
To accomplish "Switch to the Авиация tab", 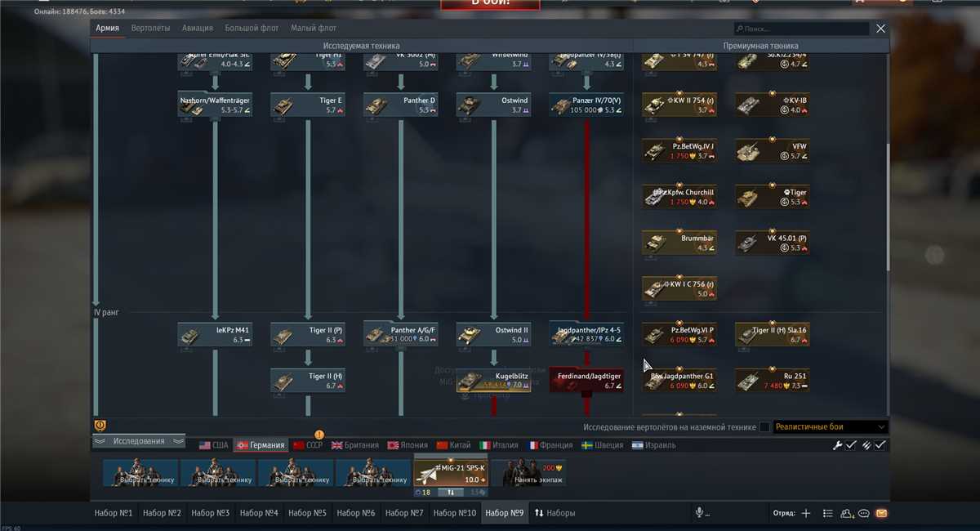I will point(197,28).
